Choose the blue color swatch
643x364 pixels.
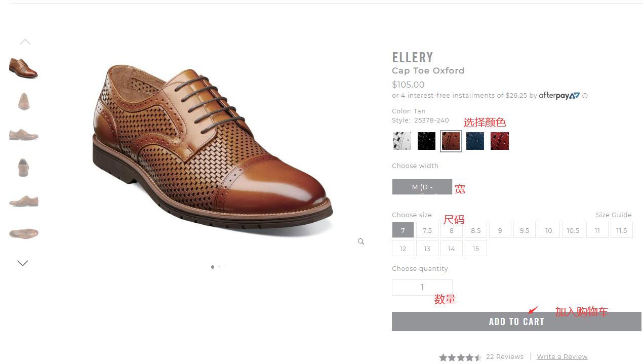tap(475, 141)
